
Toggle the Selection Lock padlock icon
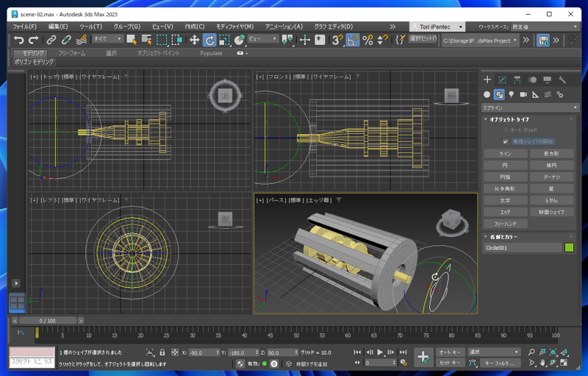[x=162, y=352]
